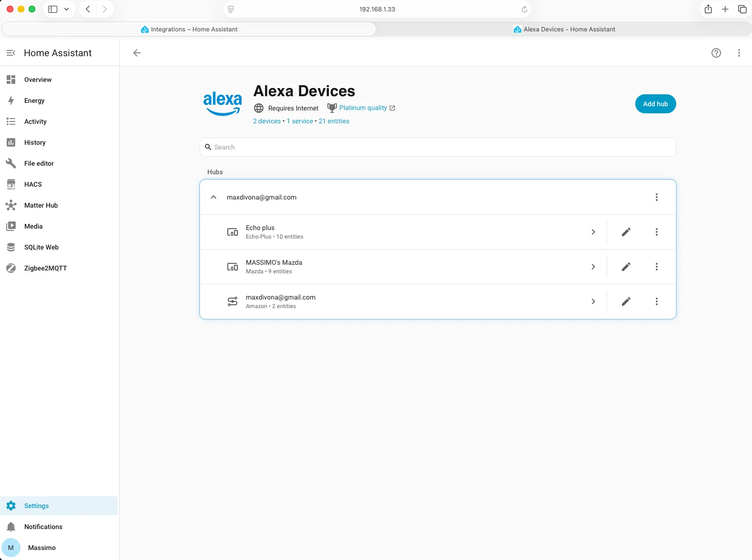Click Safari Share icon

[x=708, y=9]
